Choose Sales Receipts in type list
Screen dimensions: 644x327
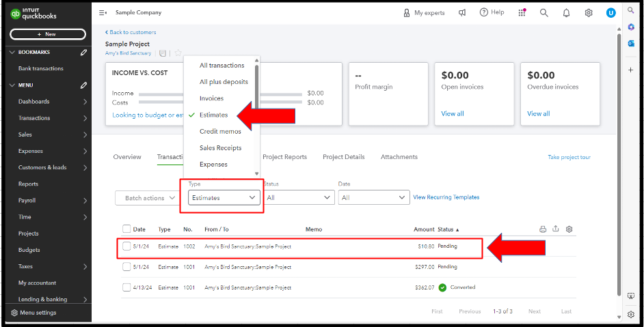point(221,147)
